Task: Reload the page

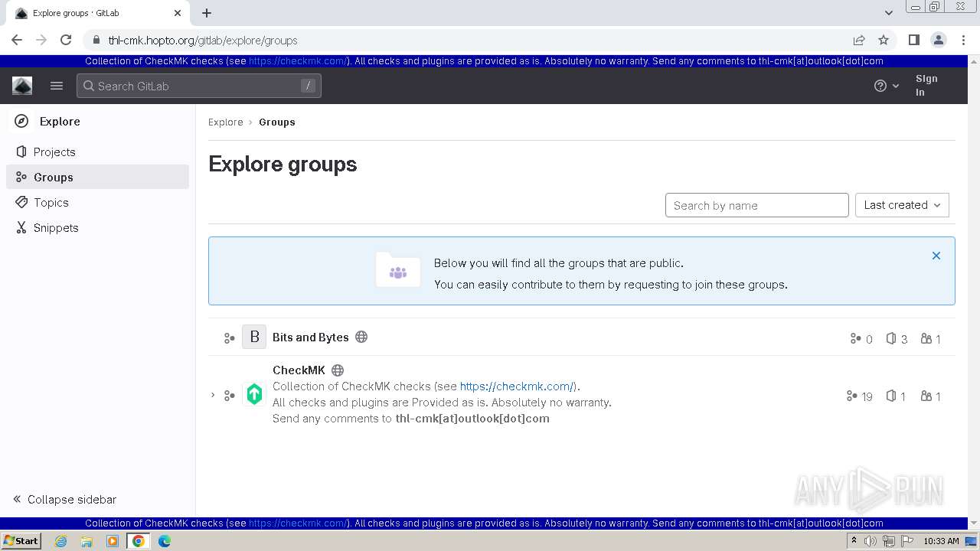Action: (x=66, y=40)
